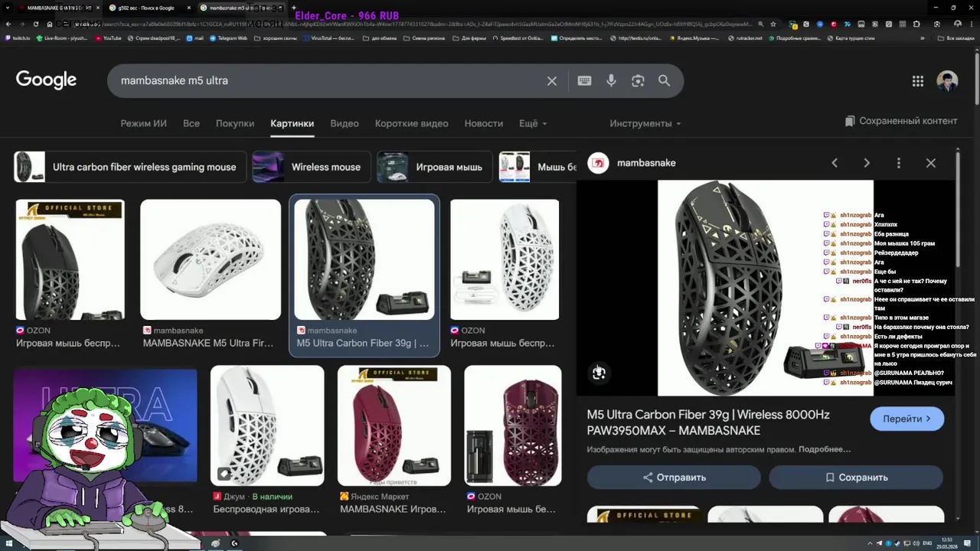980x551 pixels.
Task: Open the Windows Start button
Action: pos(8,543)
